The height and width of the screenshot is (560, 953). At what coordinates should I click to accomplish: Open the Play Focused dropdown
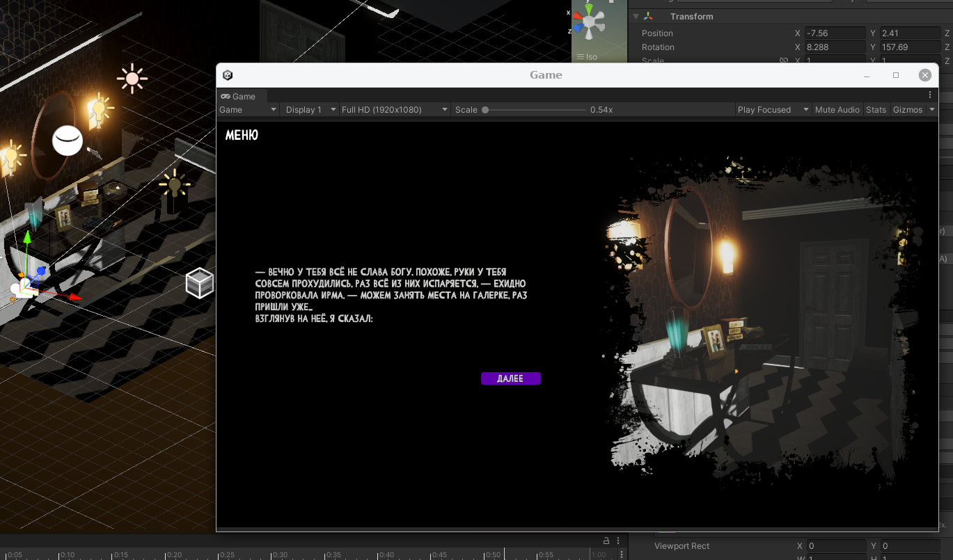pyautogui.click(x=773, y=110)
